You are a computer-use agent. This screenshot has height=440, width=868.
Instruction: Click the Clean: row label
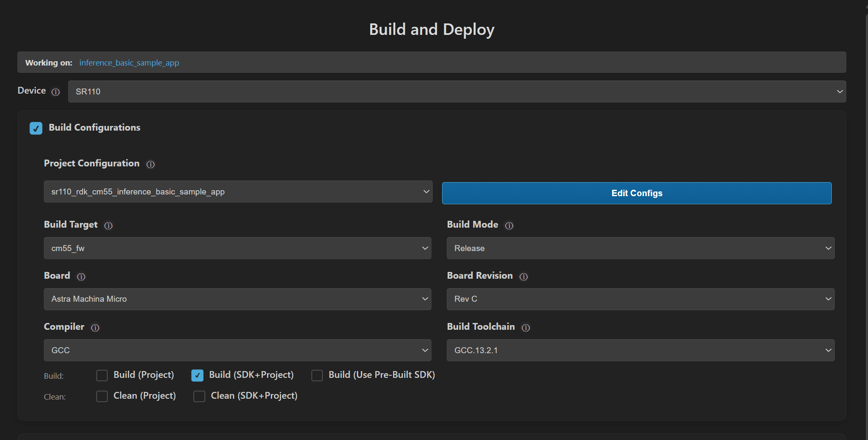click(55, 397)
